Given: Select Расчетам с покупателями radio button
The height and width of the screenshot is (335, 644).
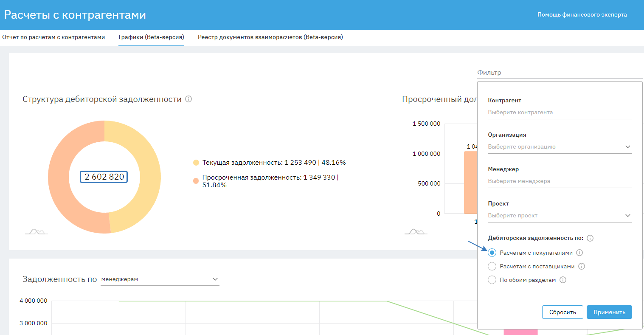Looking at the screenshot, I should [x=492, y=253].
